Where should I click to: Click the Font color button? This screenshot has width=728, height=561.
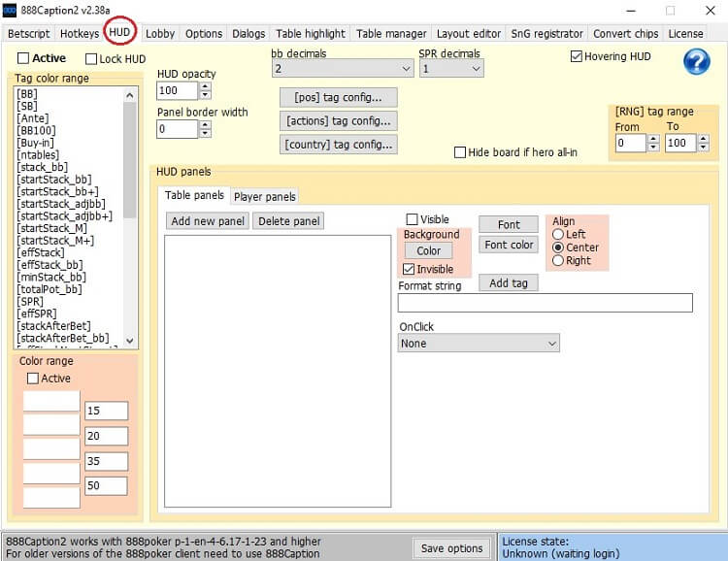click(x=509, y=245)
